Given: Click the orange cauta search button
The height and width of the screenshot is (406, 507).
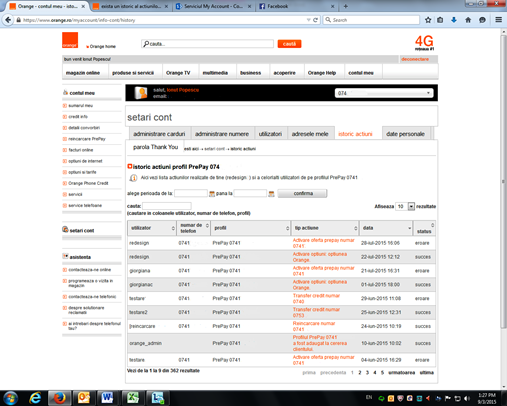Looking at the screenshot, I should [x=289, y=44].
